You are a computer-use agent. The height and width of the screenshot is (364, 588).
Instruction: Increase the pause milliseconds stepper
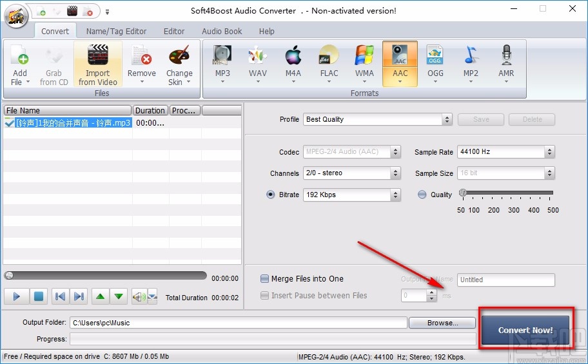coord(432,292)
